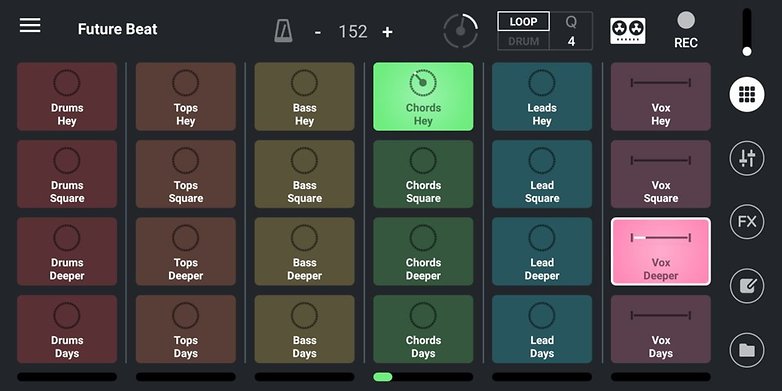Play the Vox Hey pad

pyautogui.click(x=660, y=97)
